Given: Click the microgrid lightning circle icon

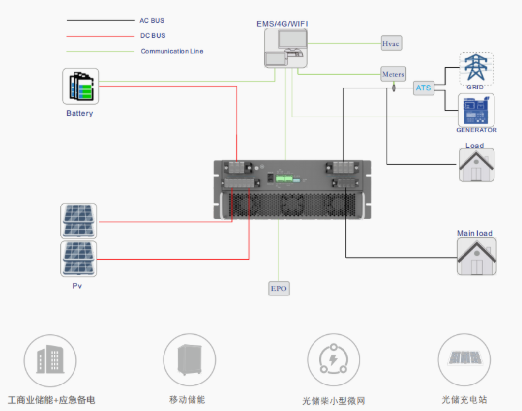Looking at the screenshot, I should [333, 360].
